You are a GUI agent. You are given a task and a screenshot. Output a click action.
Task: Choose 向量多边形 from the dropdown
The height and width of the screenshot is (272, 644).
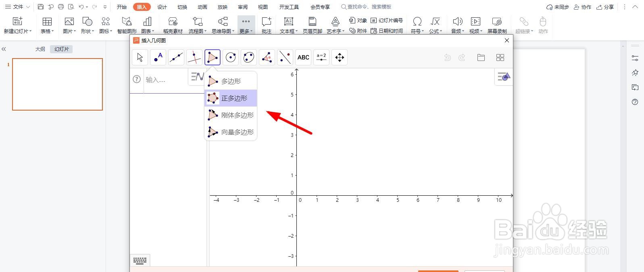click(231, 132)
